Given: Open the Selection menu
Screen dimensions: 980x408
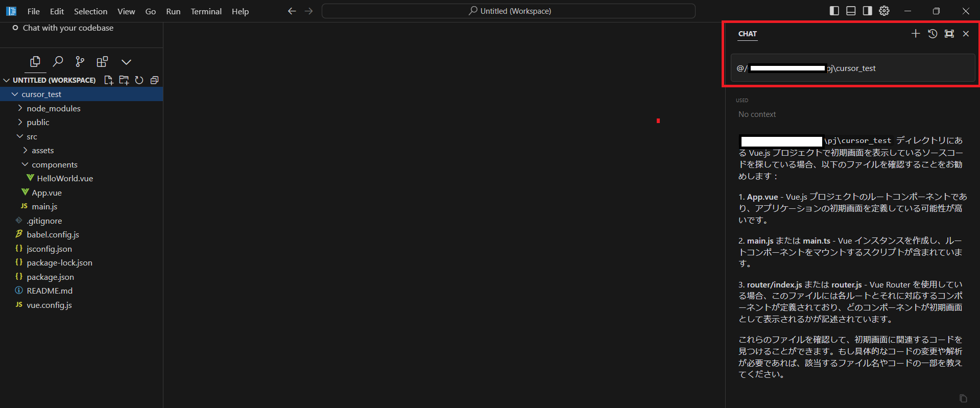Looking at the screenshot, I should 90,11.
